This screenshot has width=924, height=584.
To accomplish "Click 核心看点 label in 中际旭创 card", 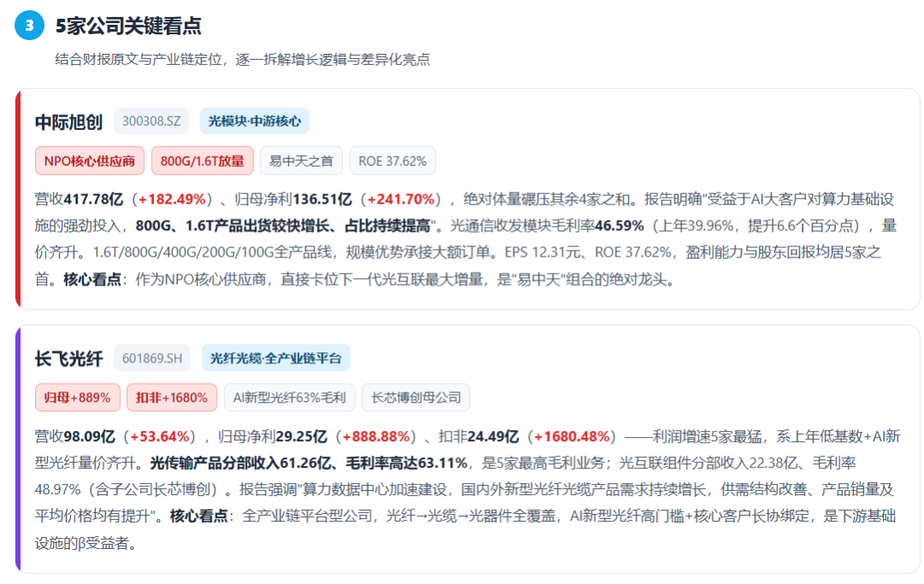I will (92, 279).
